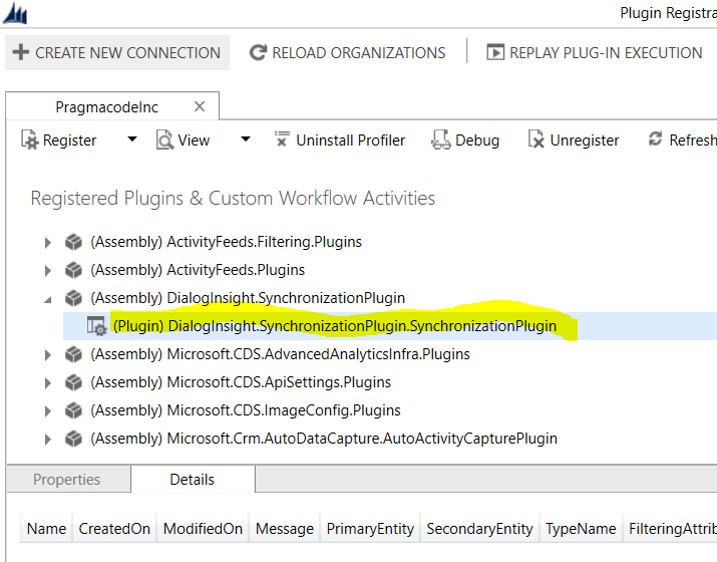Image resolution: width=717 pixels, height=562 pixels.
Task: Click the Debug toolbar label
Action: tap(477, 140)
